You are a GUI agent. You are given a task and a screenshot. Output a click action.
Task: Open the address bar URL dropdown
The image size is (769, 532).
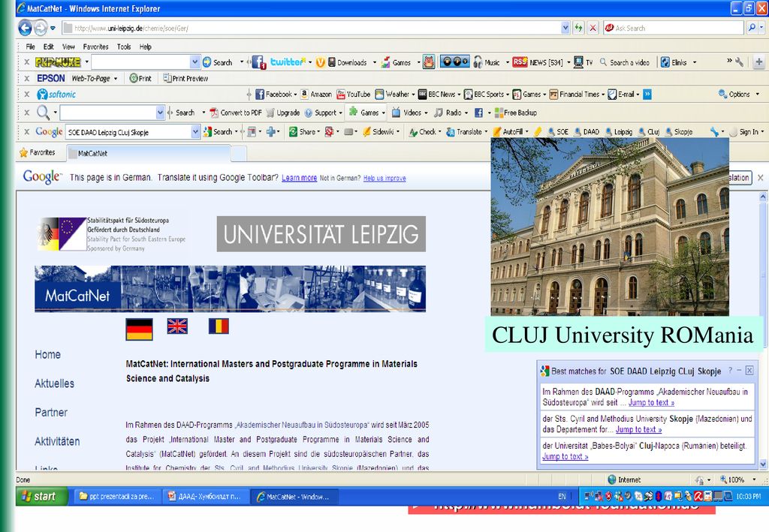(x=565, y=28)
